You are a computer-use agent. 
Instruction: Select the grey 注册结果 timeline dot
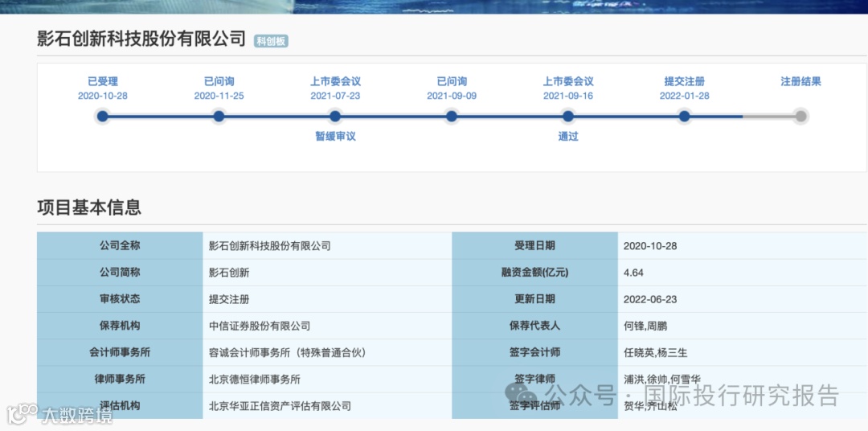tap(800, 117)
